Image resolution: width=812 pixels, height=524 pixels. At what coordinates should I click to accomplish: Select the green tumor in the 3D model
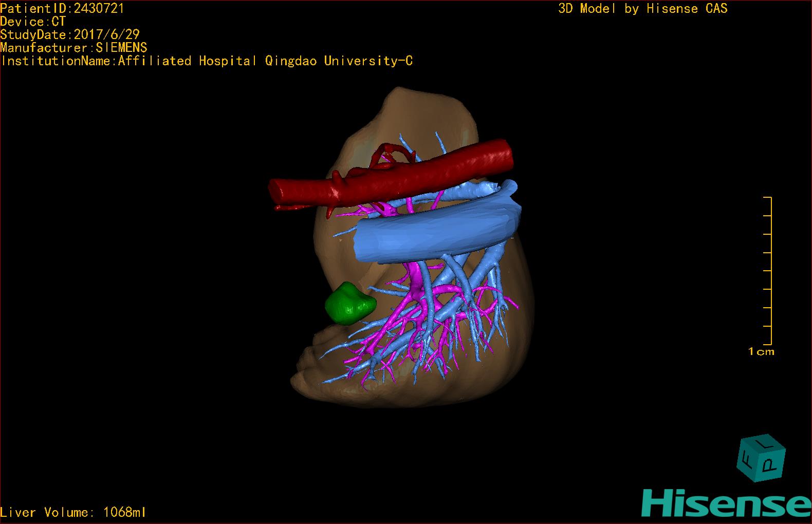coord(349,304)
